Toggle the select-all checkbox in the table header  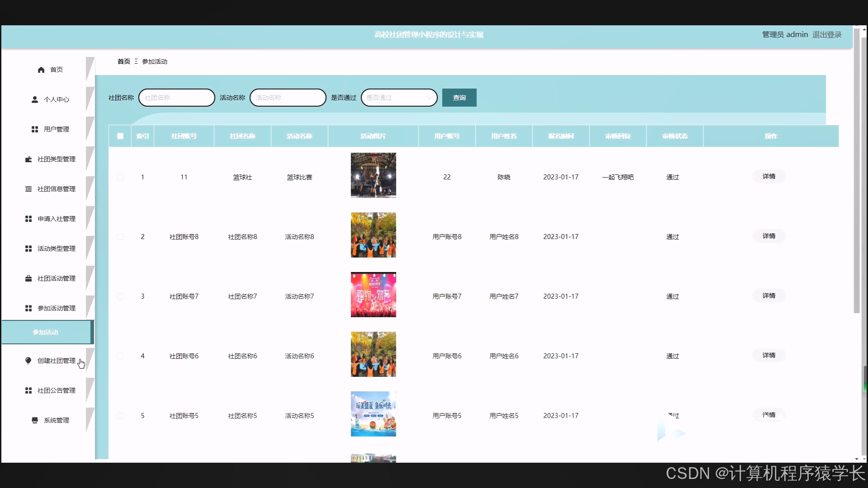pyautogui.click(x=120, y=136)
